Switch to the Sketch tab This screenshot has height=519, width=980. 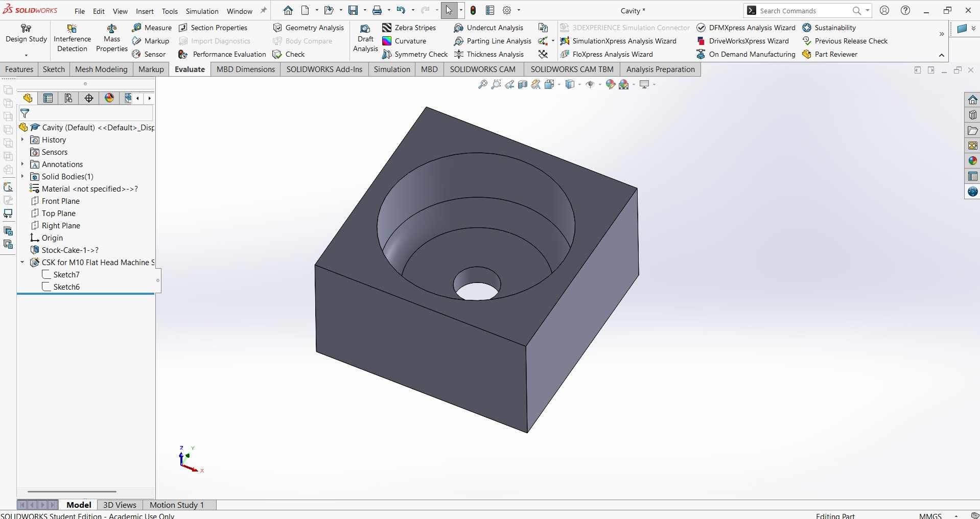[x=54, y=69]
